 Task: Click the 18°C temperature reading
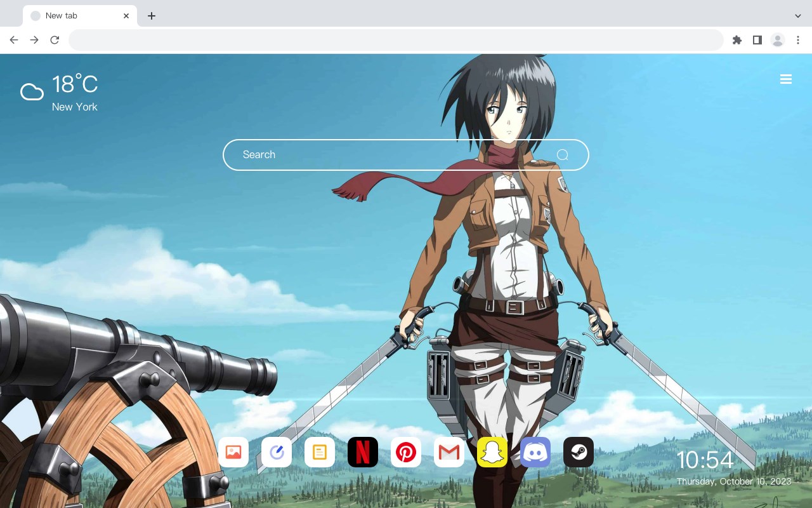[x=75, y=84]
